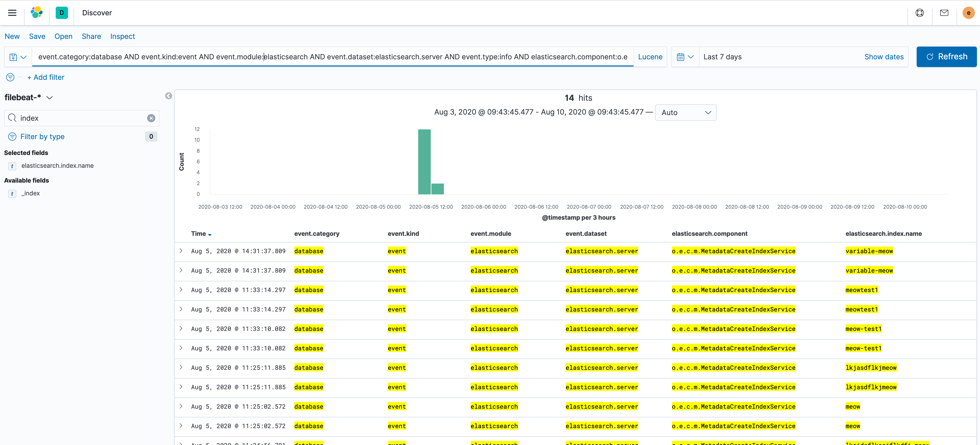Select elasticsearch.index.name in selected fields

click(x=57, y=166)
